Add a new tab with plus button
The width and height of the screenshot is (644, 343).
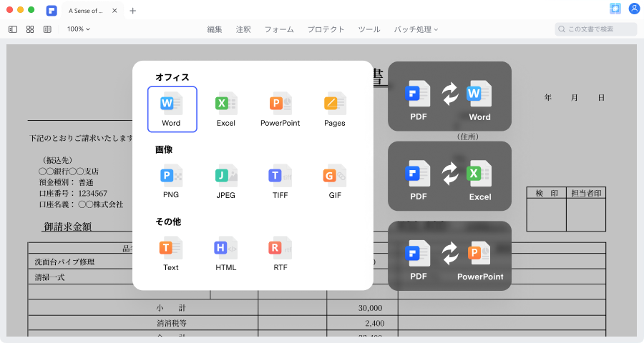tap(132, 11)
